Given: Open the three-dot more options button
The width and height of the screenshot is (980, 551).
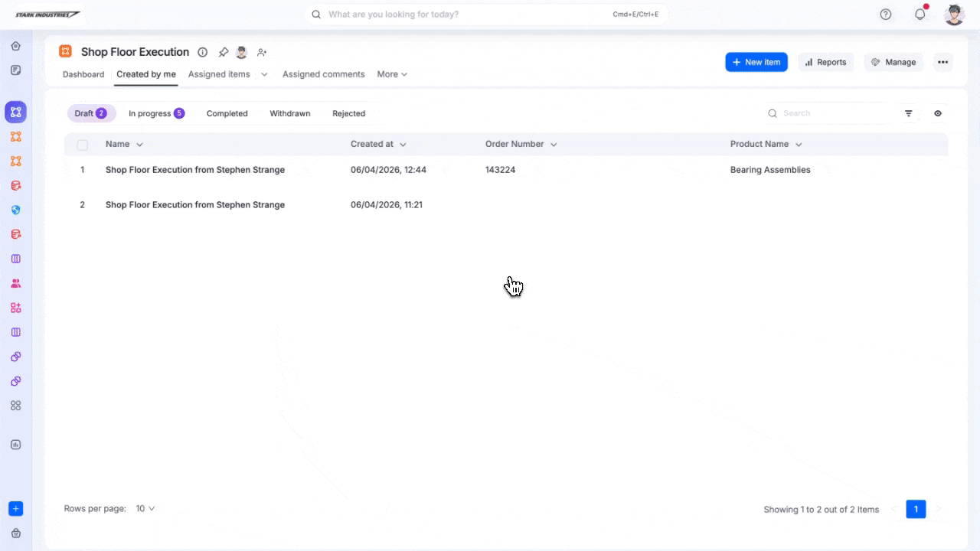Looking at the screenshot, I should point(942,62).
